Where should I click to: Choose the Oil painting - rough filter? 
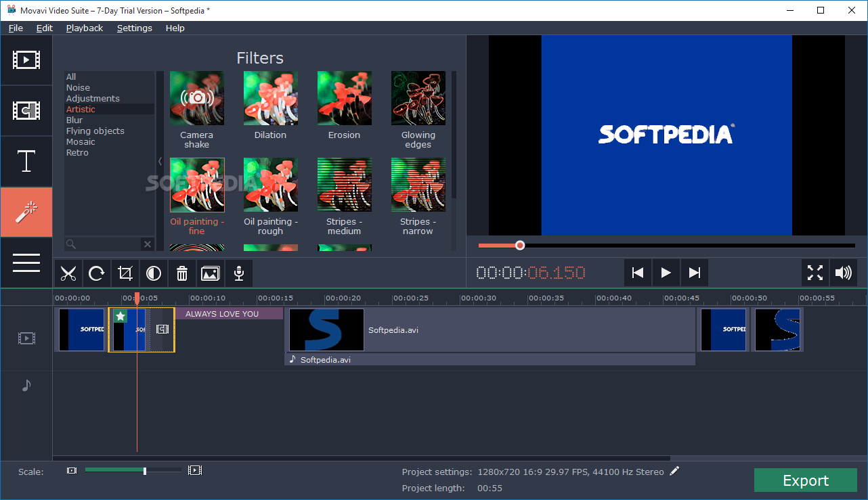271,185
